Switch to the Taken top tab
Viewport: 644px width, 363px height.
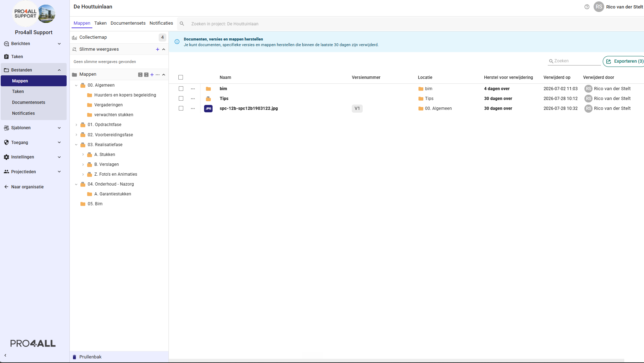(x=100, y=23)
